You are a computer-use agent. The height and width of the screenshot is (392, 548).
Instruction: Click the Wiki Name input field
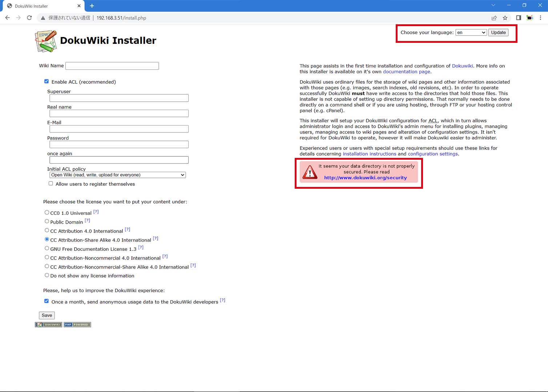tap(112, 66)
